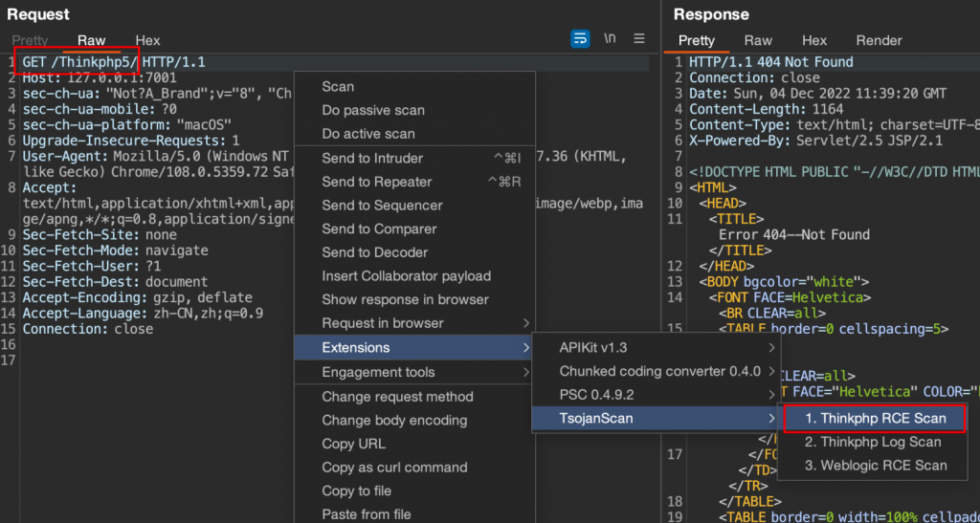The width and height of the screenshot is (980, 523).
Task: Send the request to Repeater
Action: pos(377,182)
